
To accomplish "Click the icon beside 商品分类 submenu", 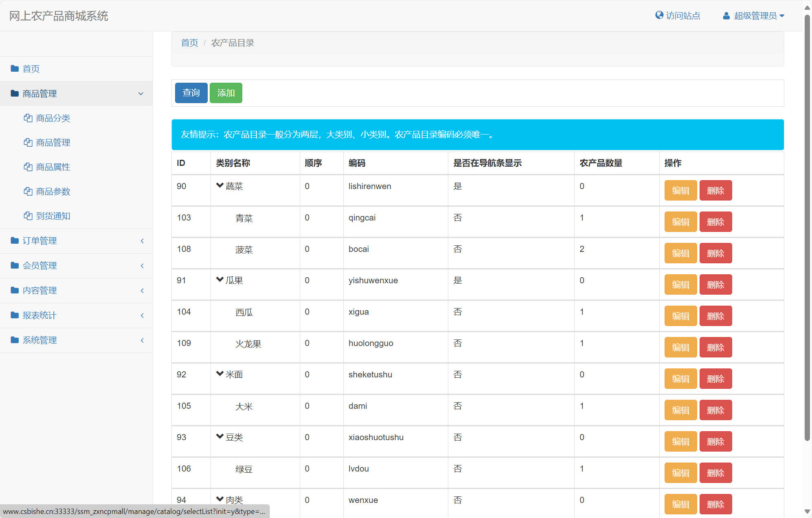I will click(x=28, y=118).
